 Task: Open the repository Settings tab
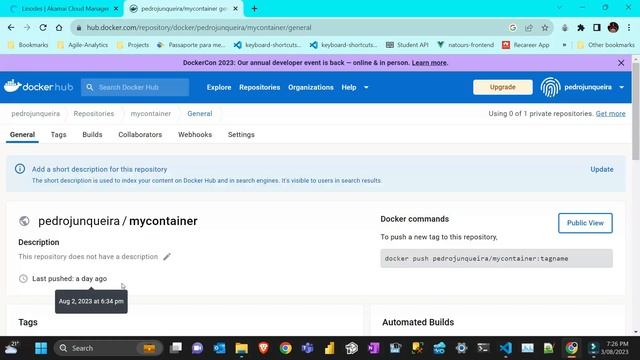[x=241, y=135]
